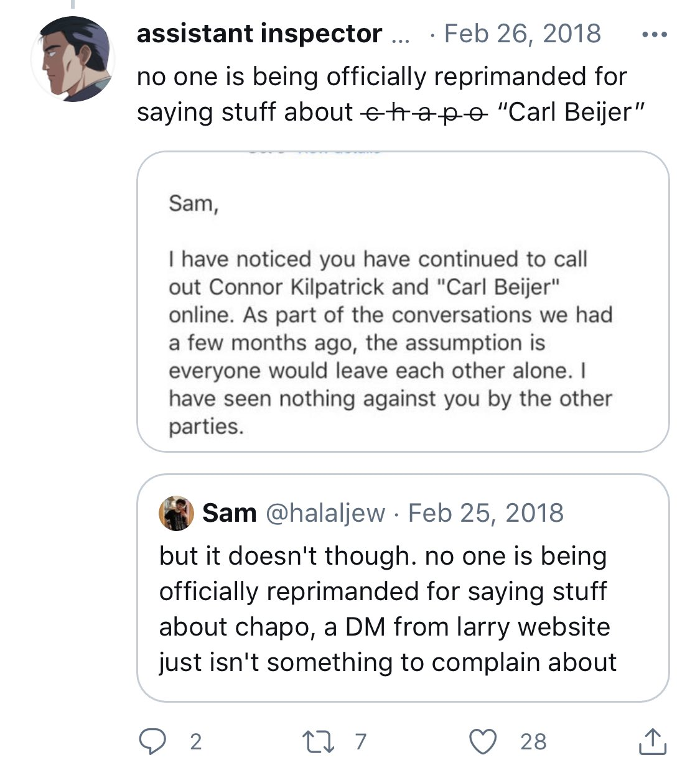Like the tweet with the heart icon

point(483,741)
